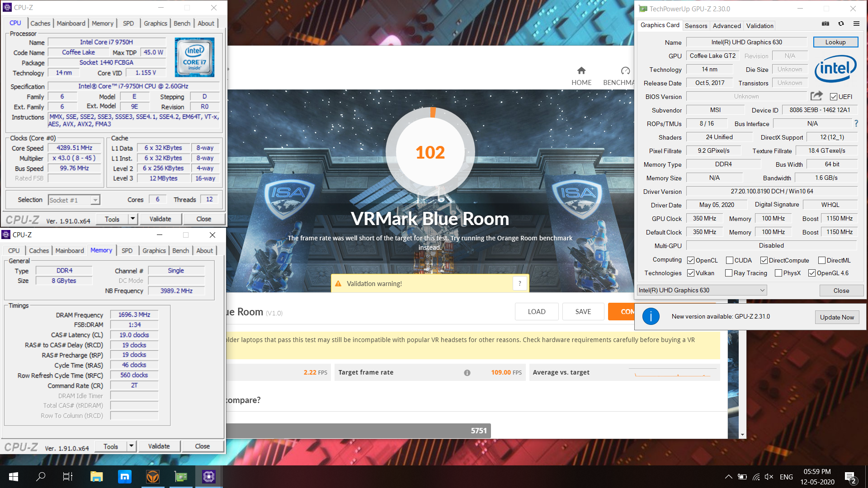Open Task View on taskbar
This screenshot has height=488, width=868.
68,477
